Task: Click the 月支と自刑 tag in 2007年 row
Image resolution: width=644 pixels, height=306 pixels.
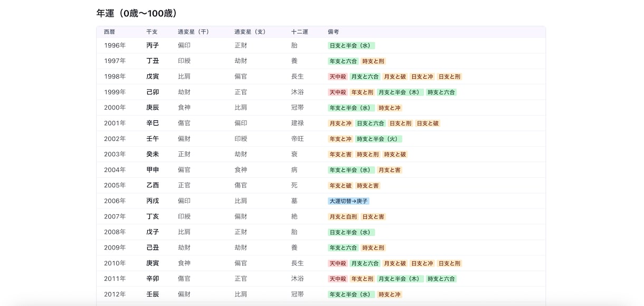Action: click(343, 217)
